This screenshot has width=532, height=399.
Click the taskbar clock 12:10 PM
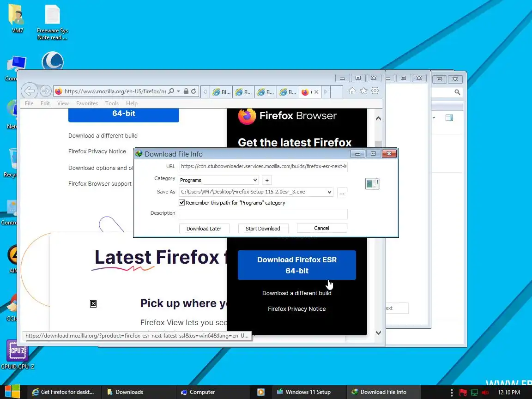[x=508, y=392]
